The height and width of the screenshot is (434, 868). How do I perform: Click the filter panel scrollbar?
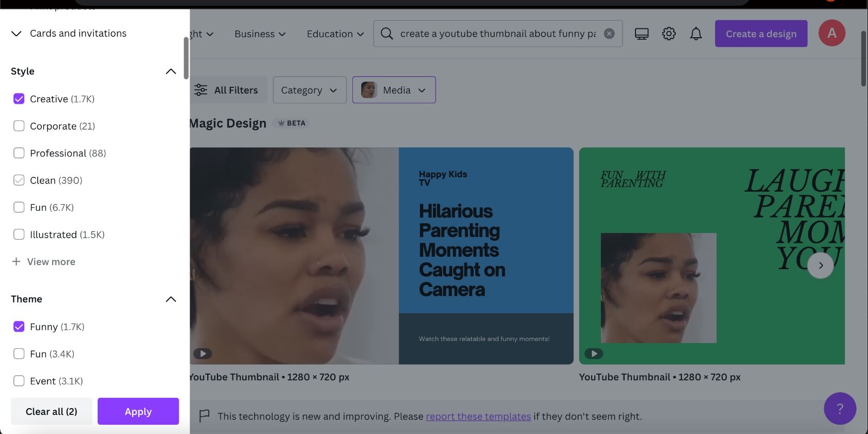pos(186,58)
